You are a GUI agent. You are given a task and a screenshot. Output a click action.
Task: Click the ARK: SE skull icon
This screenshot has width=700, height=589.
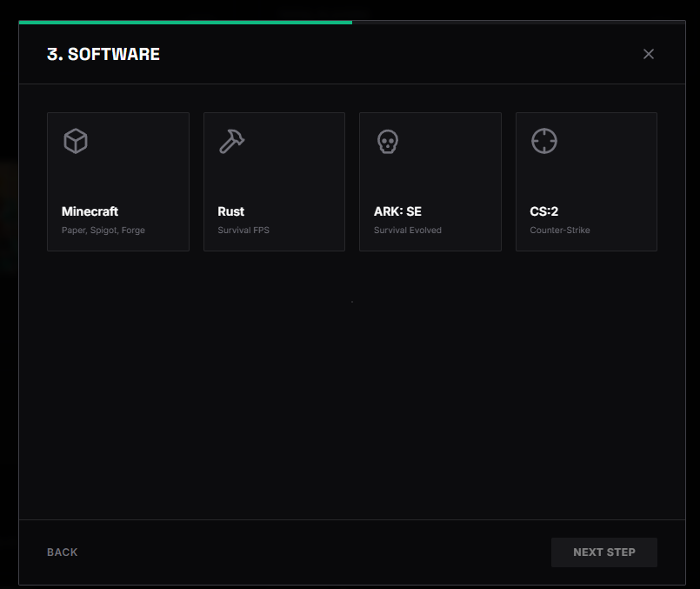coord(387,140)
